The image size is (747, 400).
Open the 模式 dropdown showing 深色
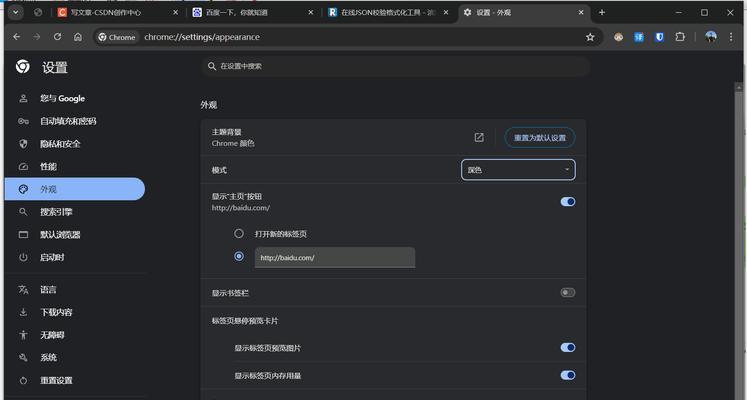point(518,170)
